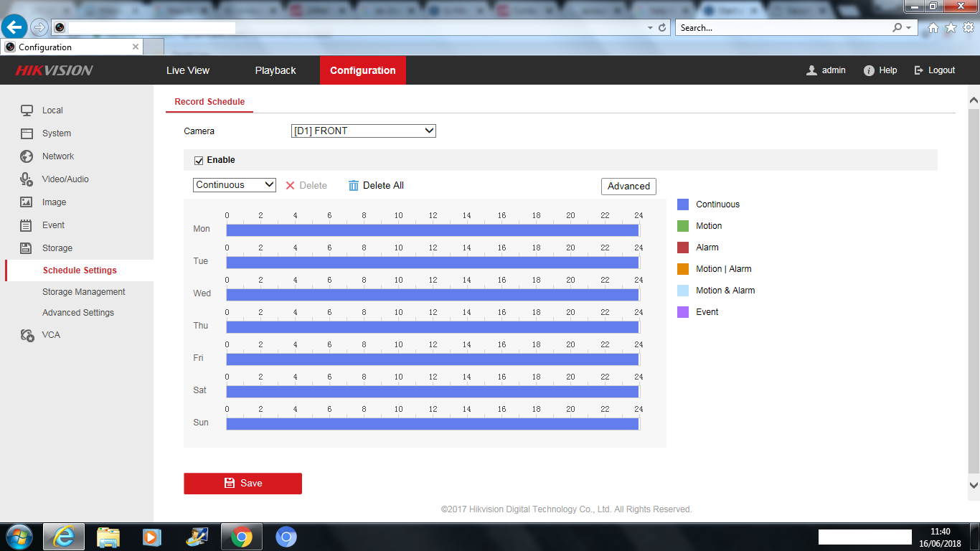The height and width of the screenshot is (551, 980).
Task: Click the Event calendar icon
Action: 27,225
